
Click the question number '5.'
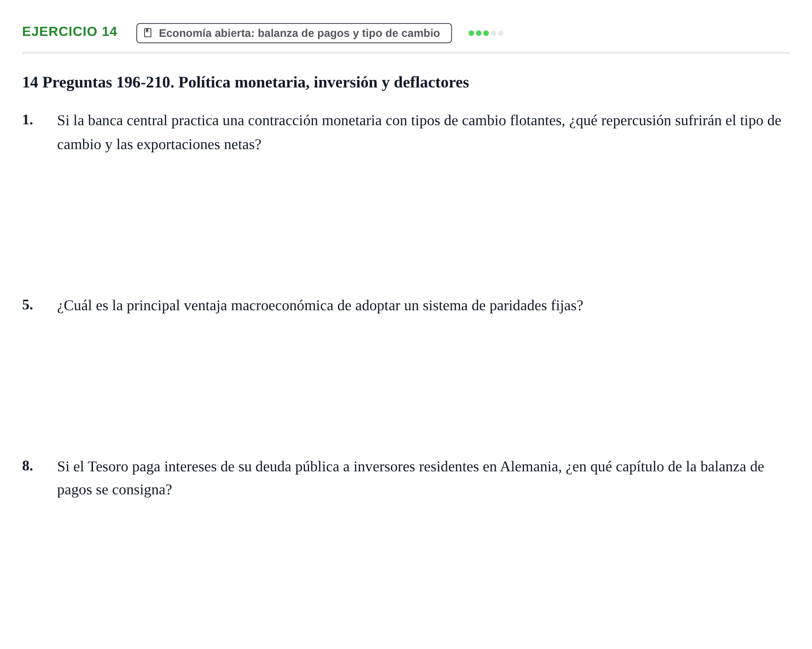[x=28, y=305]
